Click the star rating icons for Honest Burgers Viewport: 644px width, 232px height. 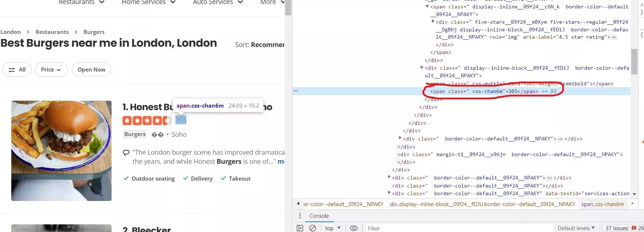147,120
